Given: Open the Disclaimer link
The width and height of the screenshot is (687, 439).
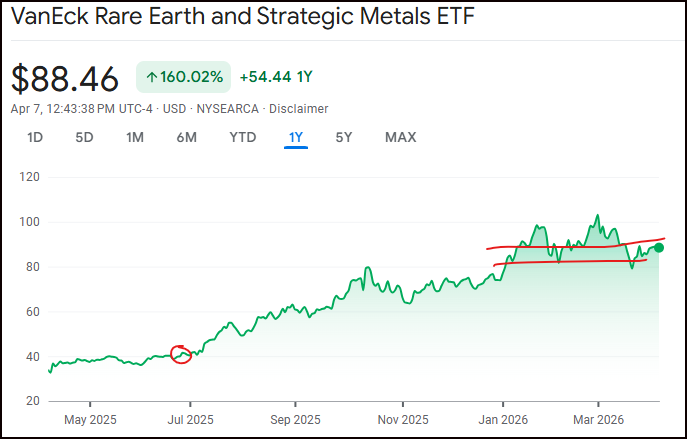Looking at the screenshot, I should (x=301, y=108).
